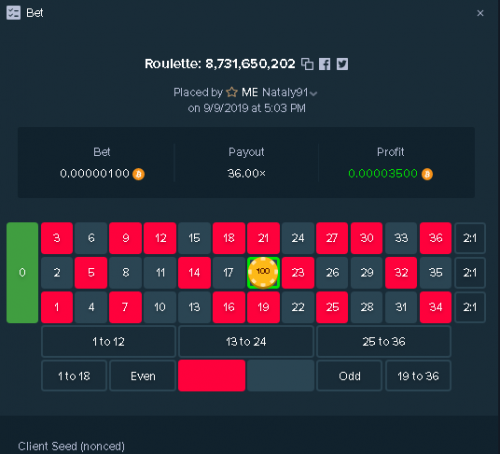Image resolution: width=500 pixels, height=454 pixels.
Task: Click the star icon before ME Nataly91
Action: (x=232, y=92)
